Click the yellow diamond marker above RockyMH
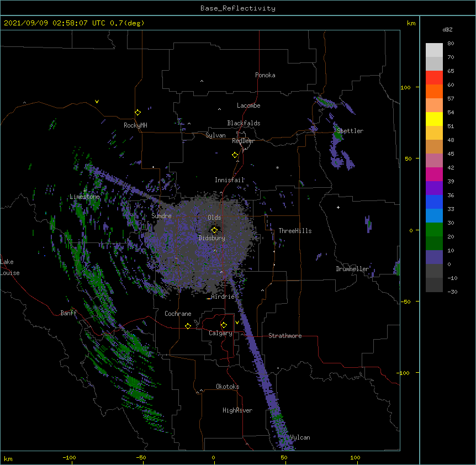Viewport: 476px width, 465px height. point(137,113)
